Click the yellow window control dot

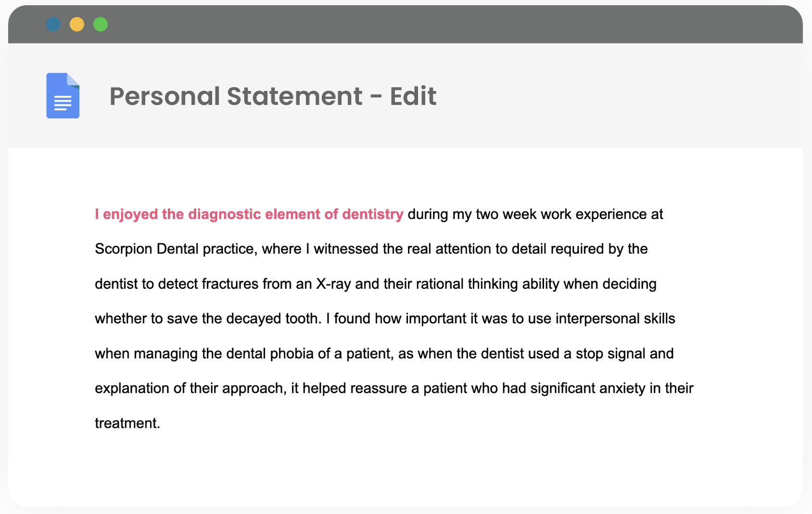[77, 24]
